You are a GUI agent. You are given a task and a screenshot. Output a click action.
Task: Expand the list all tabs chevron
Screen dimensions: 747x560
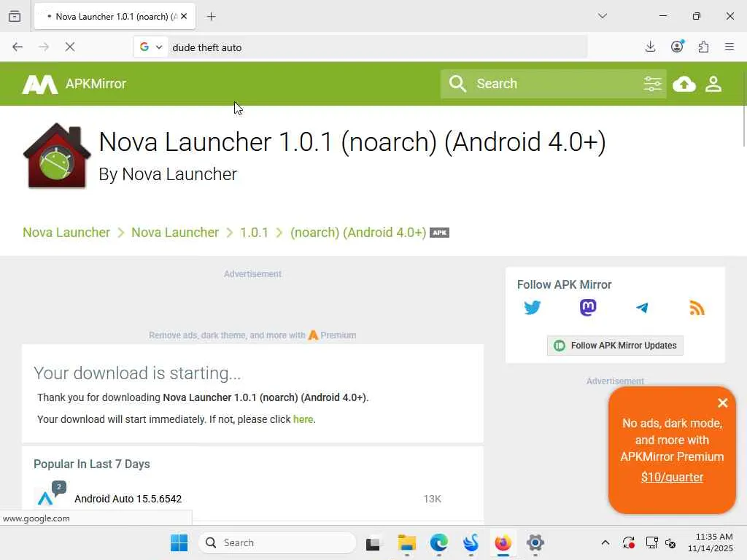(x=602, y=16)
